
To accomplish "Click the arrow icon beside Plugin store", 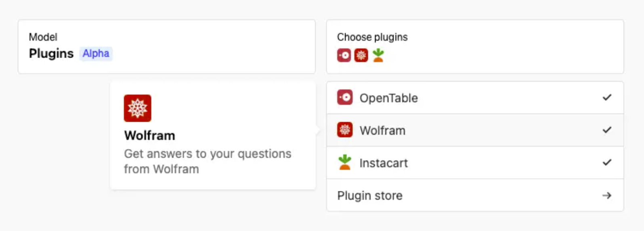I will (x=607, y=196).
